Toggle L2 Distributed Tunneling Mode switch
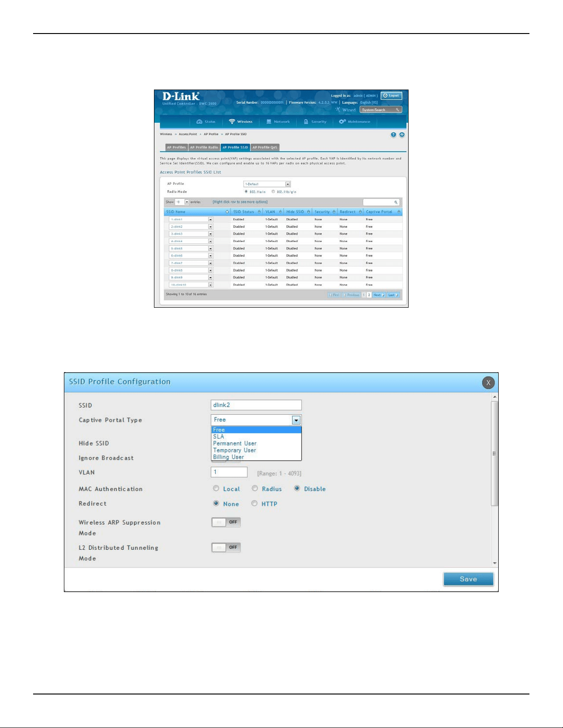The height and width of the screenshot is (728, 563). pos(226,547)
